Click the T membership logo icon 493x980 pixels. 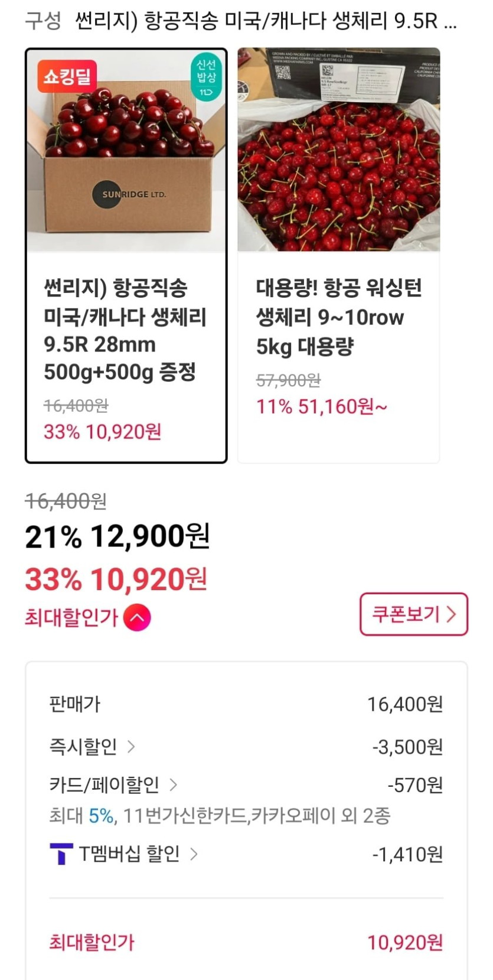61,854
